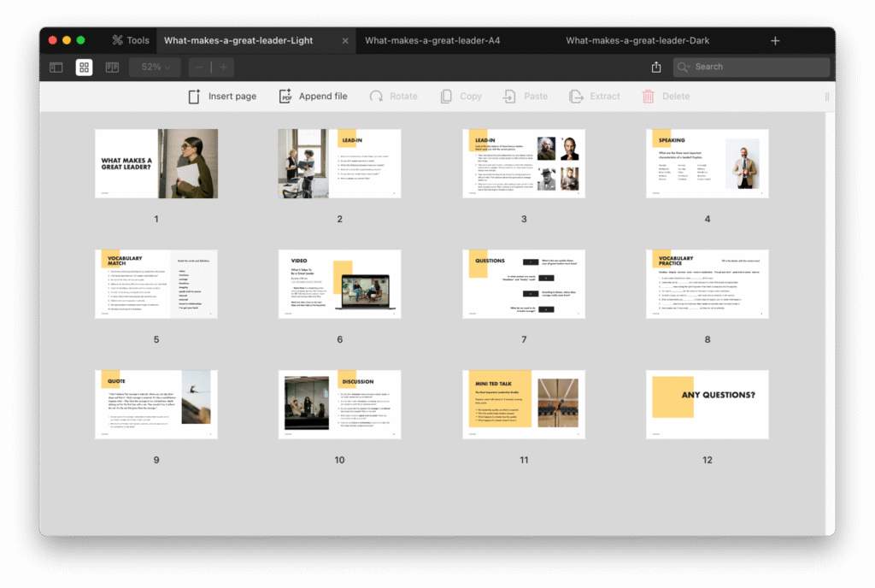Image resolution: width=875 pixels, height=588 pixels.
Task: Select page 12 Any Questions thumbnail
Action: tap(707, 405)
